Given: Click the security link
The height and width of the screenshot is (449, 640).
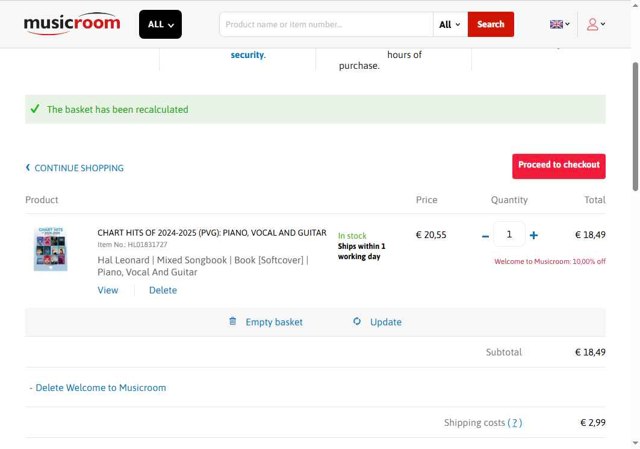Looking at the screenshot, I should click(x=248, y=55).
